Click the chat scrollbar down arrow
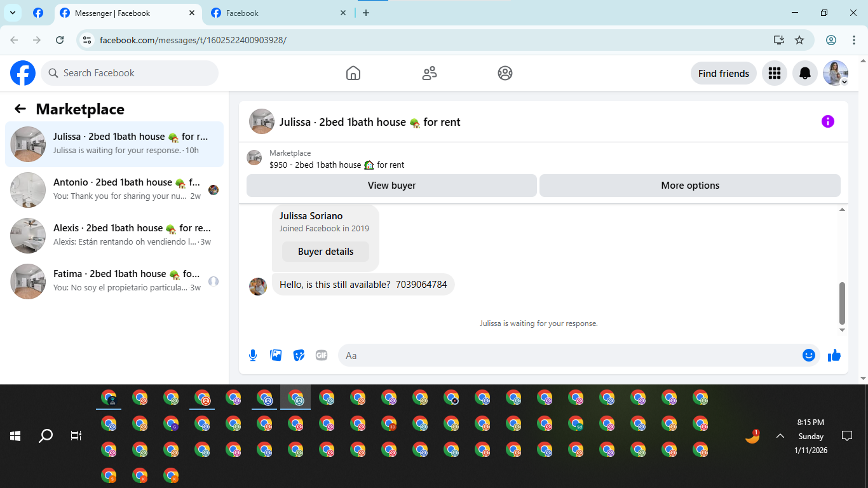Image resolution: width=868 pixels, height=488 pixels. 843,330
